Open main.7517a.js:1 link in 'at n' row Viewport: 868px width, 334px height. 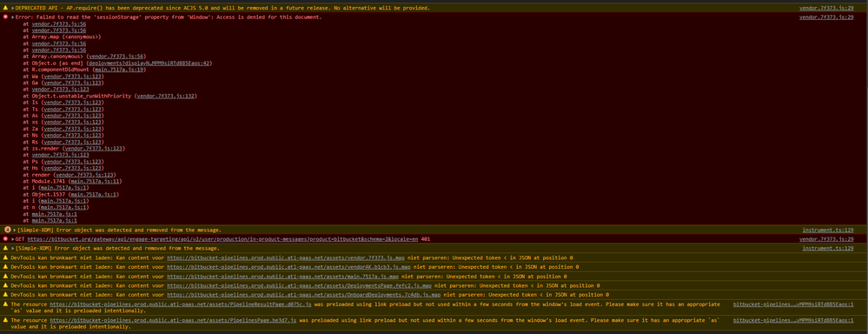pos(63,207)
